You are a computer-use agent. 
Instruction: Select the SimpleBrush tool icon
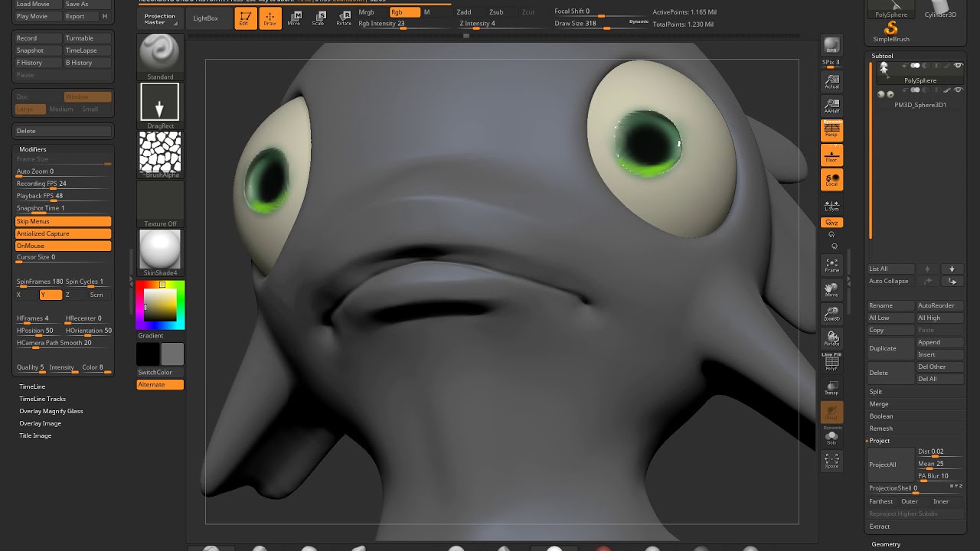(x=891, y=32)
